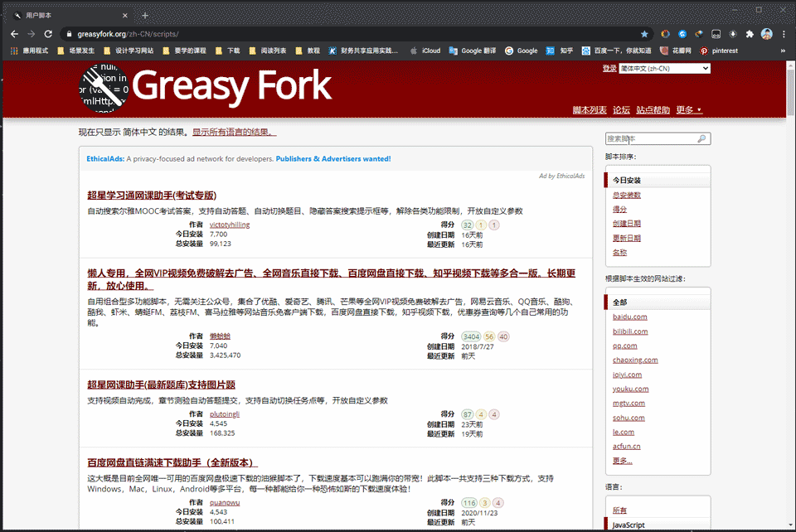Open the 场景发生 bookmark folder
The image size is (796, 532).
pos(75,51)
